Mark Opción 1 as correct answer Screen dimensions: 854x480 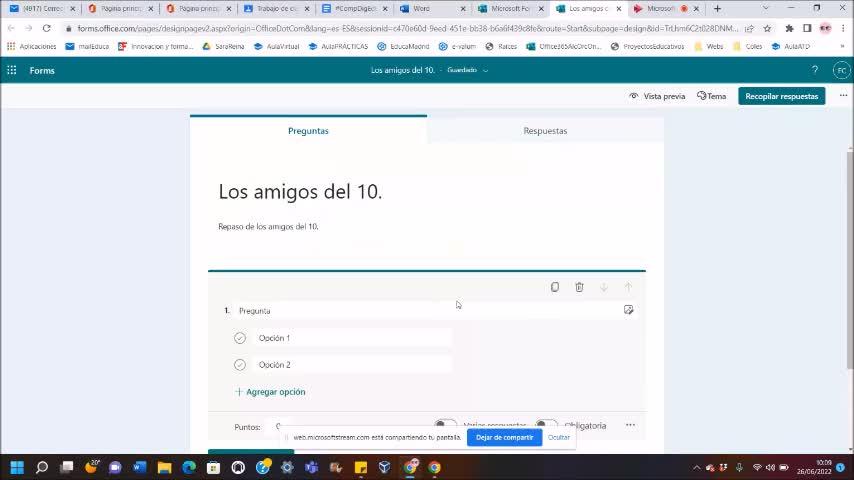240,338
